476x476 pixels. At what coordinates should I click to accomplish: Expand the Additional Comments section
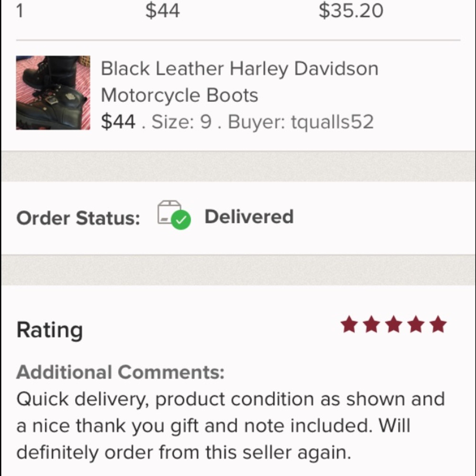(120, 372)
